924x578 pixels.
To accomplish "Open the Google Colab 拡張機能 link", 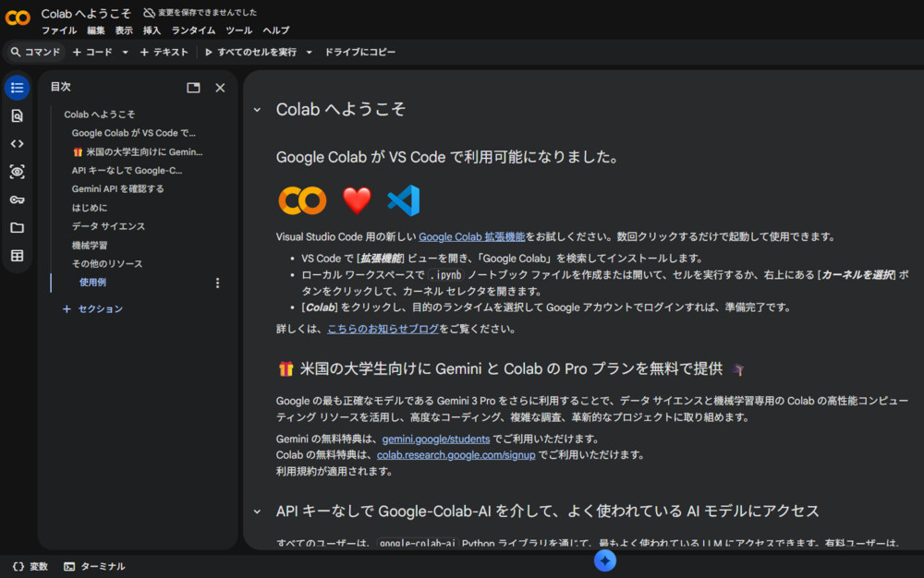I will click(x=471, y=236).
